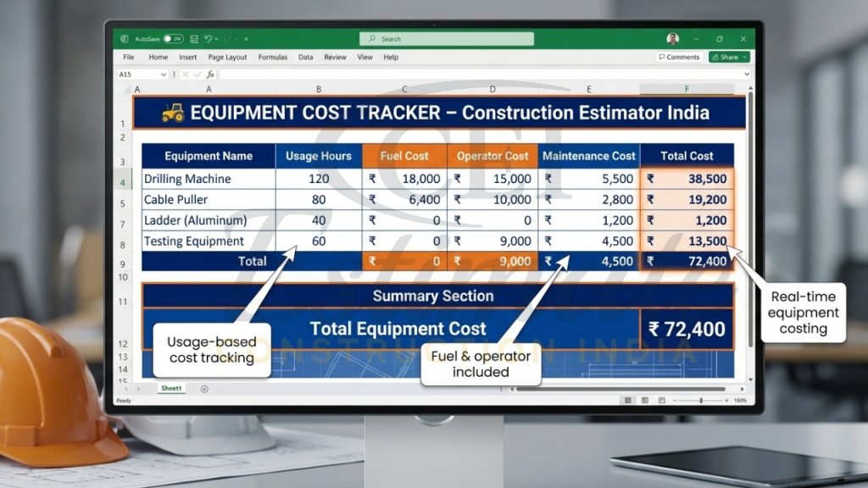Switch to Page Layout view icon

pyautogui.click(x=645, y=400)
